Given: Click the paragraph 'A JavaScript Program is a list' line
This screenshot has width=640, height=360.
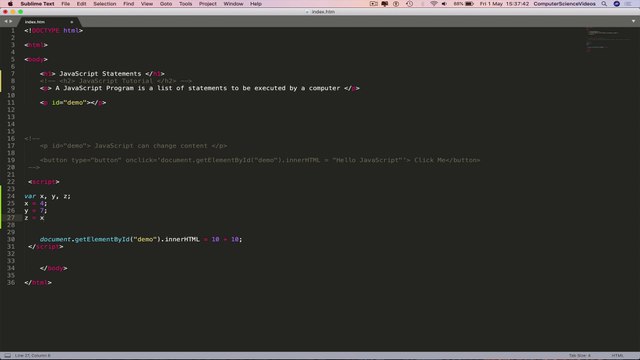Looking at the screenshot, I should coord(200,88).
